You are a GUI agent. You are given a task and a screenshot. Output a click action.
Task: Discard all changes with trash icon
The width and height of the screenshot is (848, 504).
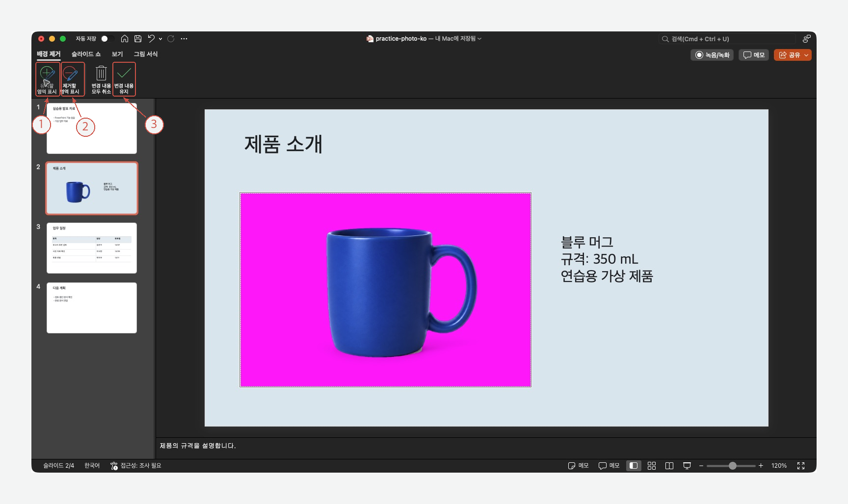point(101,79)
